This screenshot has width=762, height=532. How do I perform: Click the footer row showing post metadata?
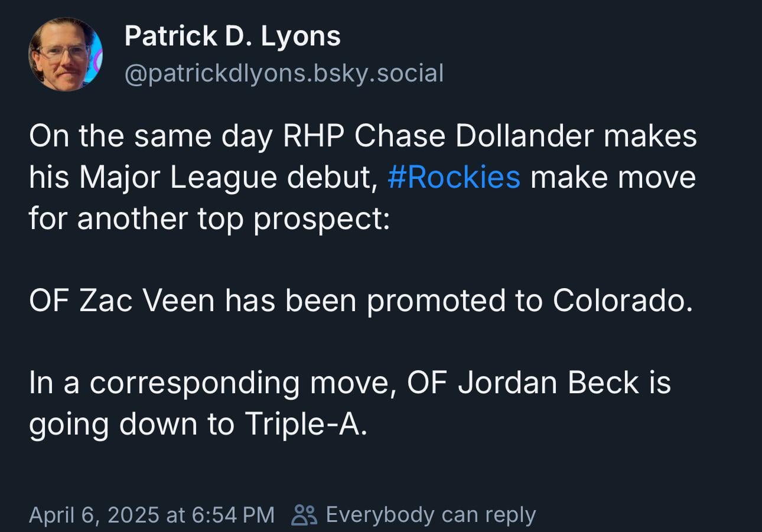click(284, 514)
